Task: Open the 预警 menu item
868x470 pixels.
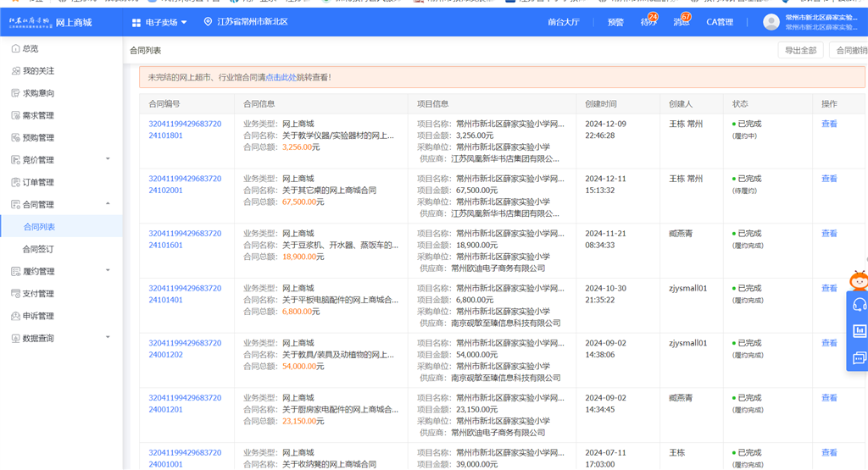Action: pos(615,22)
